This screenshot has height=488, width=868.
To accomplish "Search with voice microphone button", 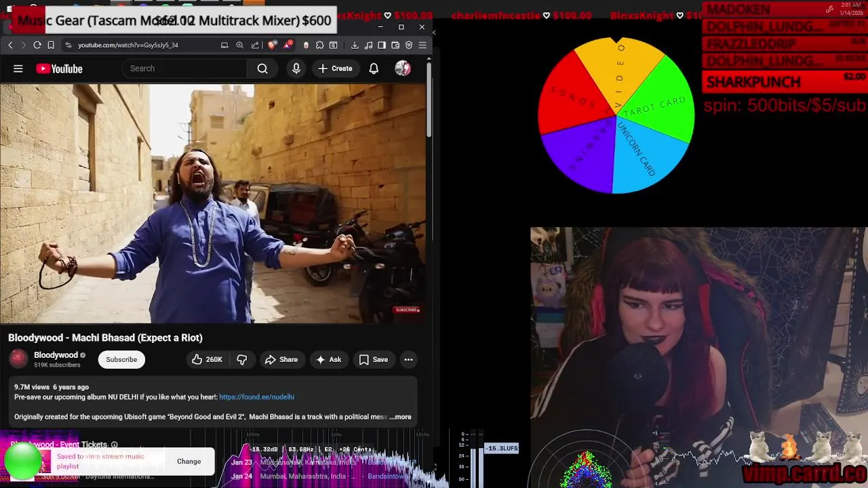I will 296,68.
